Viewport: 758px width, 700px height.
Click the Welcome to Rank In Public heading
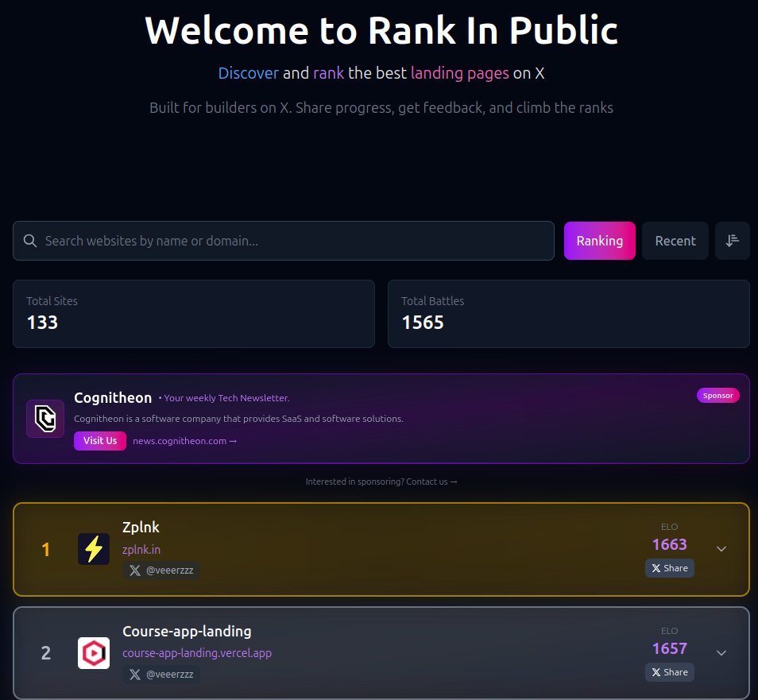(x=381, y=30)
